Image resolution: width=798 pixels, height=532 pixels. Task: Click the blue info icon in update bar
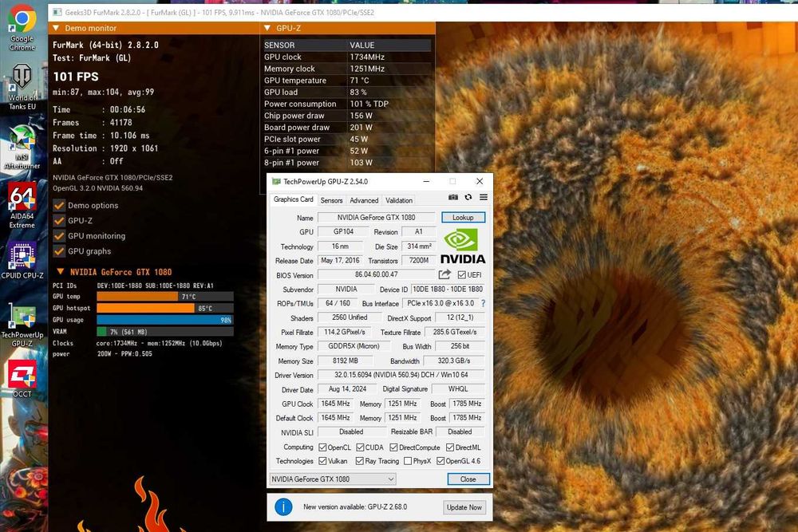(283, 507)
